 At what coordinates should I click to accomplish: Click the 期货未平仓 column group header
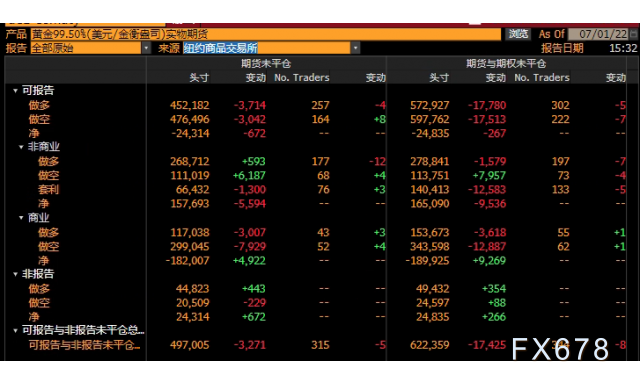point(265,63)
